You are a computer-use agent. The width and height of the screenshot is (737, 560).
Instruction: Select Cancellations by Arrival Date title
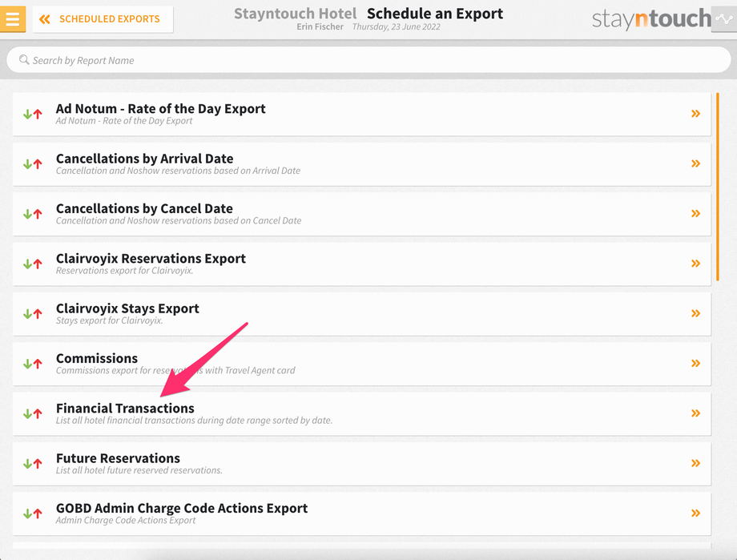144,159
